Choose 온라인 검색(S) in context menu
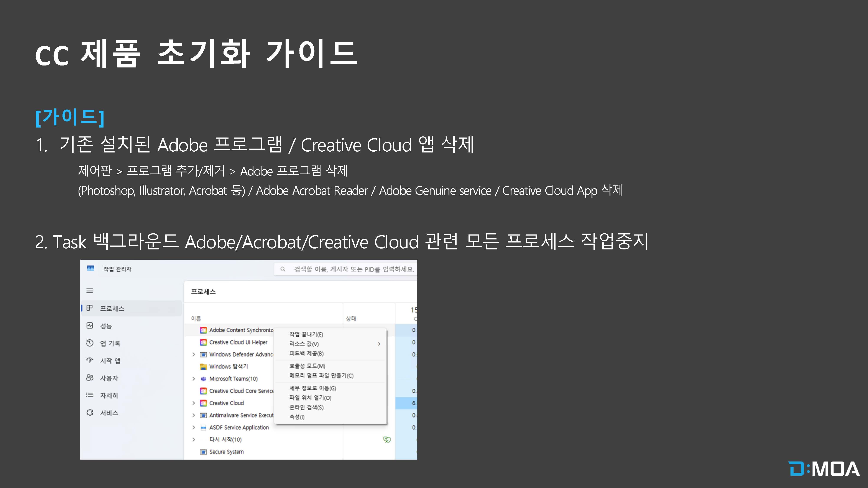 coord(330,407)
